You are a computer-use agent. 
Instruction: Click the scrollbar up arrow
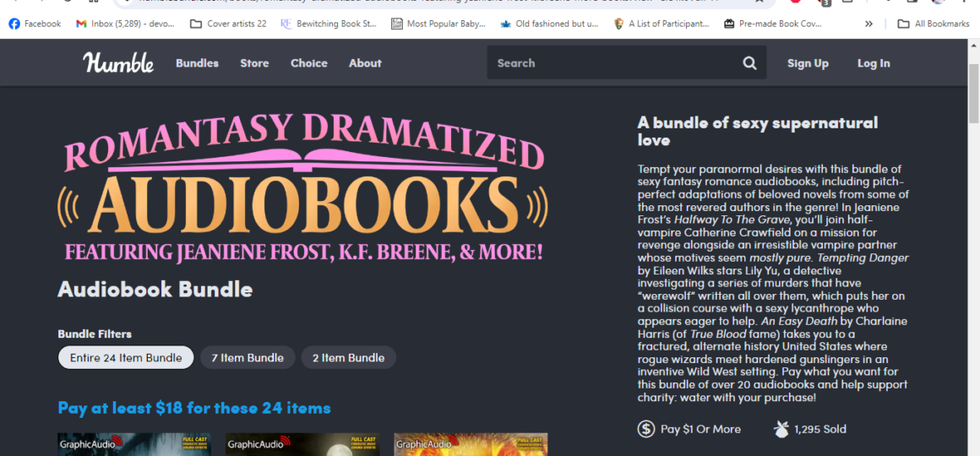click(x=974, y=45)
